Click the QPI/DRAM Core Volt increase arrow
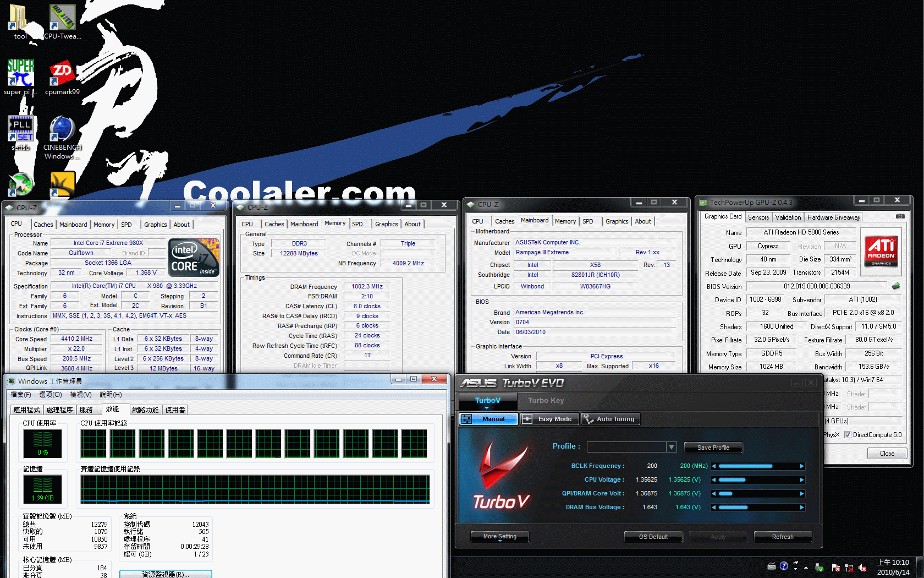 [x=802, y=494]
